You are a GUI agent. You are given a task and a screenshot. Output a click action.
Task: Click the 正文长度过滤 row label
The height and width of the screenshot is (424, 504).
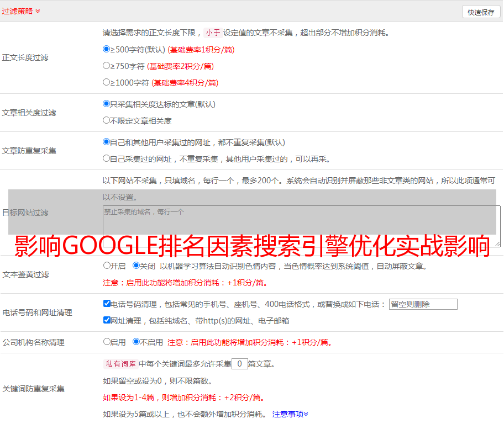tap(25, 57)
